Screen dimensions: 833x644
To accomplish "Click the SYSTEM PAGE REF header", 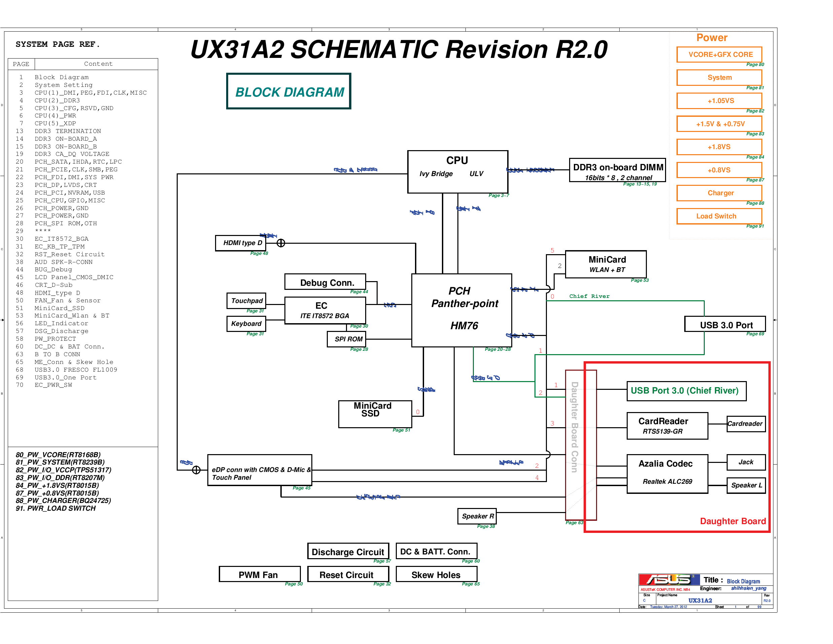I will coord(58,44).
